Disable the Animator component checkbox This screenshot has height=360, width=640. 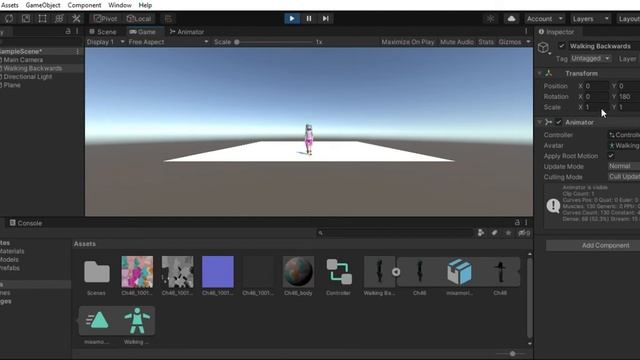558,122
